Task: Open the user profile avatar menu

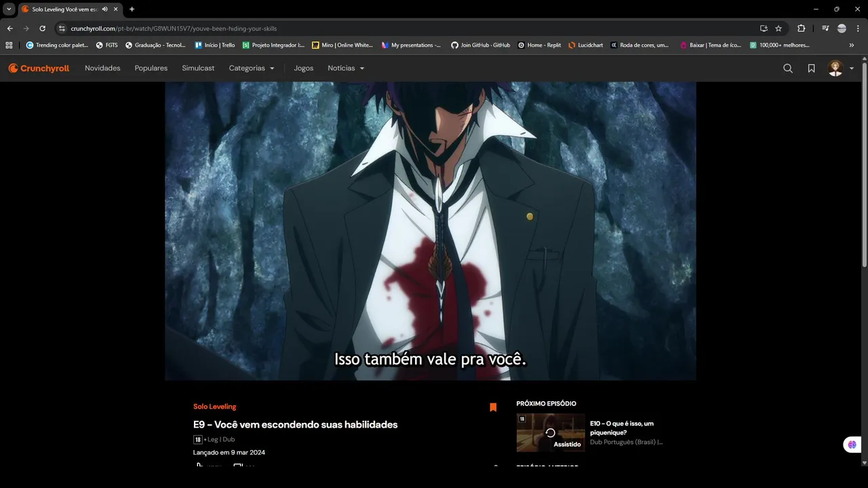Action: [841, 68]
